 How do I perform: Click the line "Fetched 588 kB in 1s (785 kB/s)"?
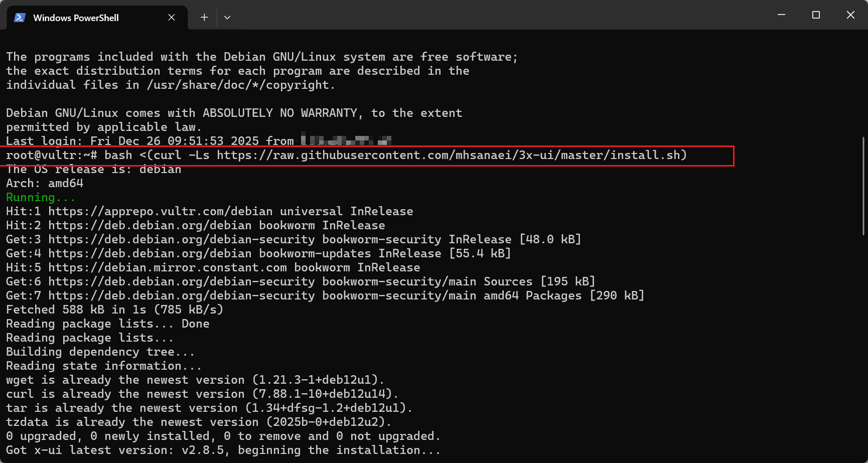coord(115,310)
